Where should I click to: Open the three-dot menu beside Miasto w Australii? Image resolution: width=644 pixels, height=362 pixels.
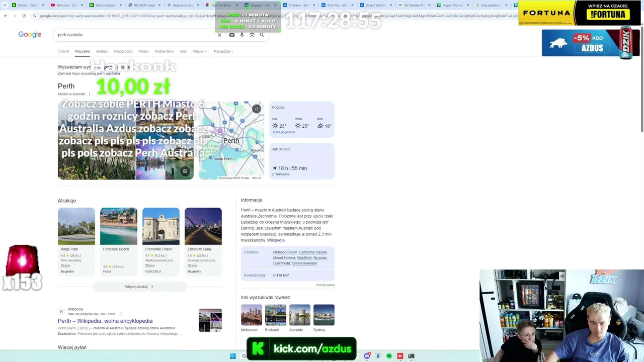[x=90, y=94]
